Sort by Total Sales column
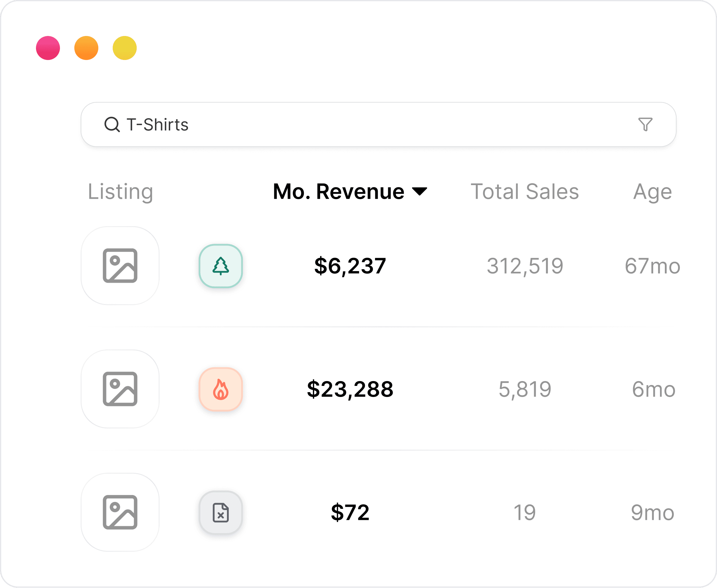The height and width of the screenshot is (588, 717). coord(525,191)
